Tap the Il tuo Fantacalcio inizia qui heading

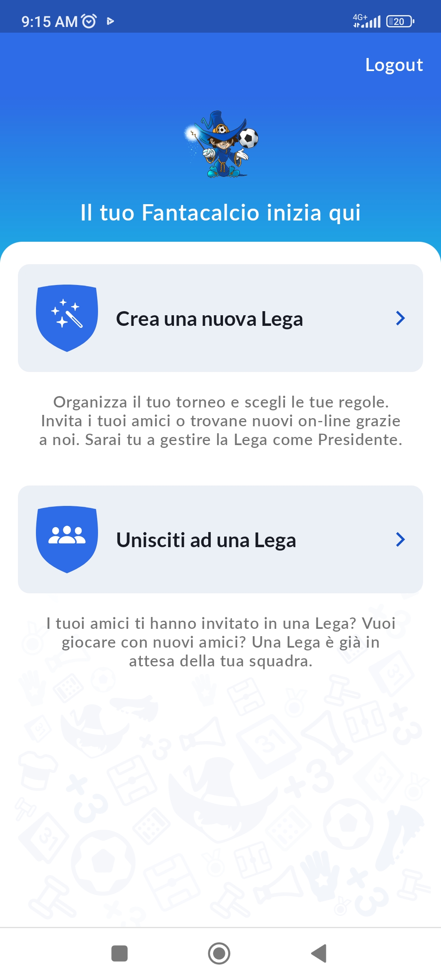point(220,213)
